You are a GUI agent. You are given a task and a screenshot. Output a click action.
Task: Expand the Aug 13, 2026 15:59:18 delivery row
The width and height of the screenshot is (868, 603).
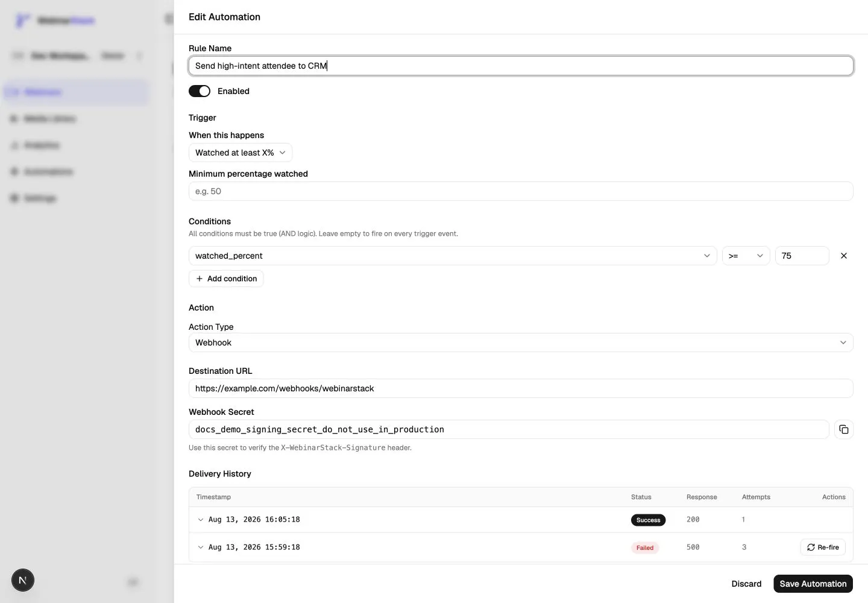click(x=201, y=547)
